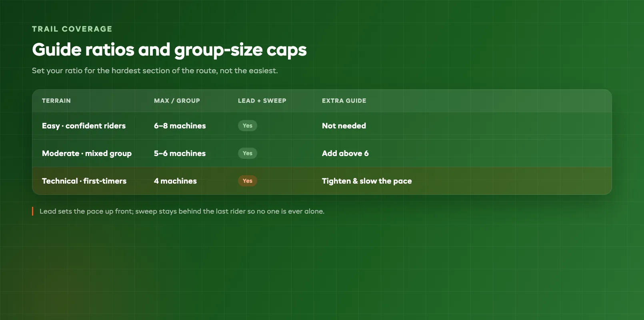Click the Not needed cell
Screen dimensions: 644x320
pos(344,126)
